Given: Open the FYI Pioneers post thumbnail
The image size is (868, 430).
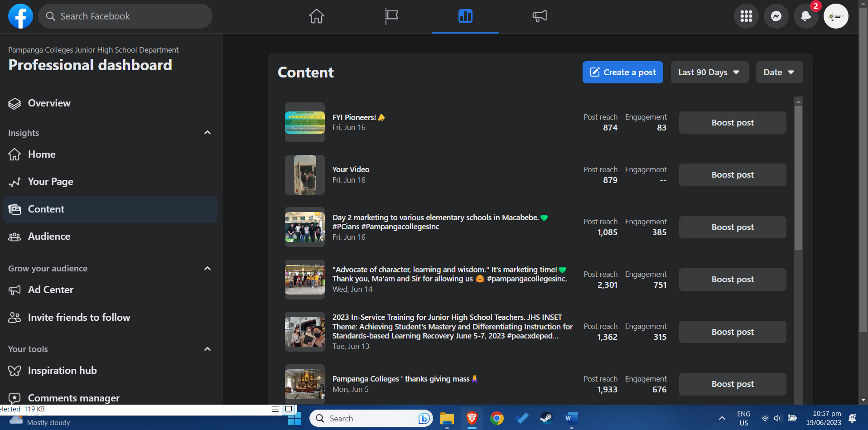Looking at the screenshot, I should tap(305, 122).
